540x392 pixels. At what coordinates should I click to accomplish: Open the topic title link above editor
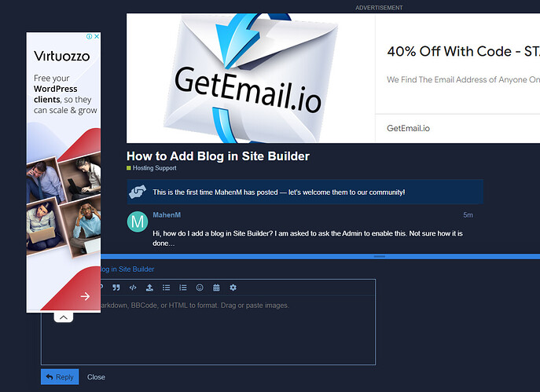coord(127,269)
